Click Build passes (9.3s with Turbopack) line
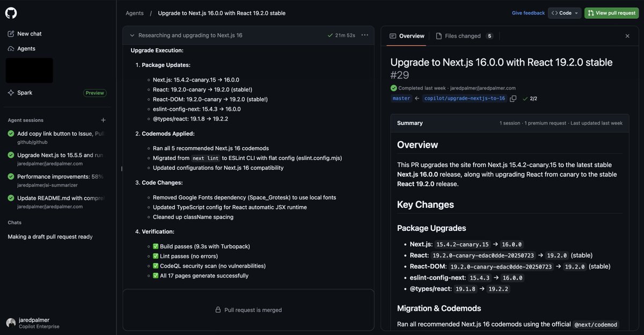 pyautogui.click(x=201, y=246)
